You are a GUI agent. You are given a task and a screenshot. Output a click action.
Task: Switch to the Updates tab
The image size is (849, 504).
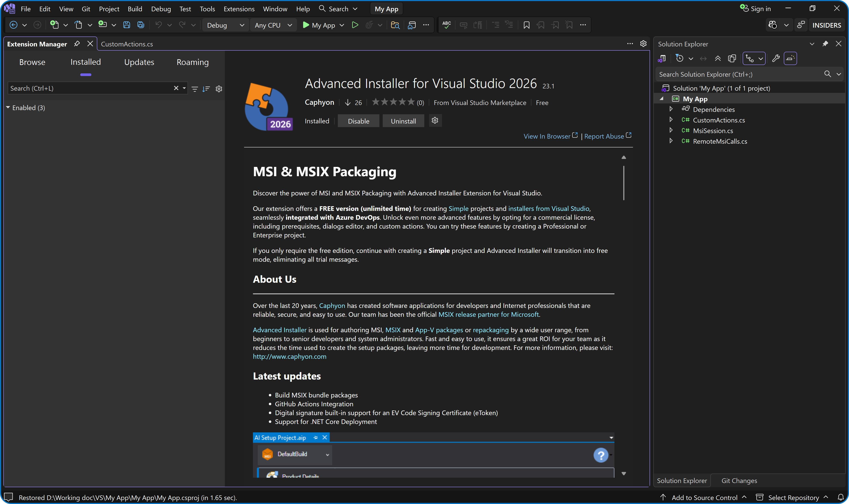(139, 62)
